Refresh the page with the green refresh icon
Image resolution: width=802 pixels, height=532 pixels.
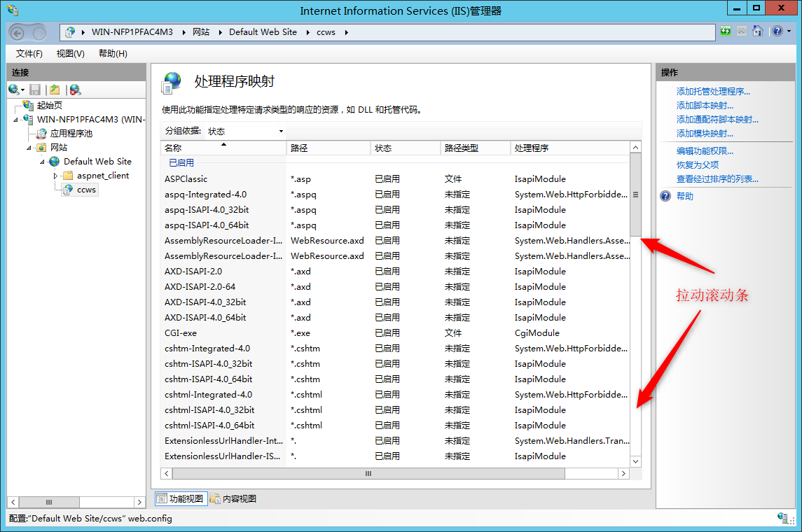725,31
